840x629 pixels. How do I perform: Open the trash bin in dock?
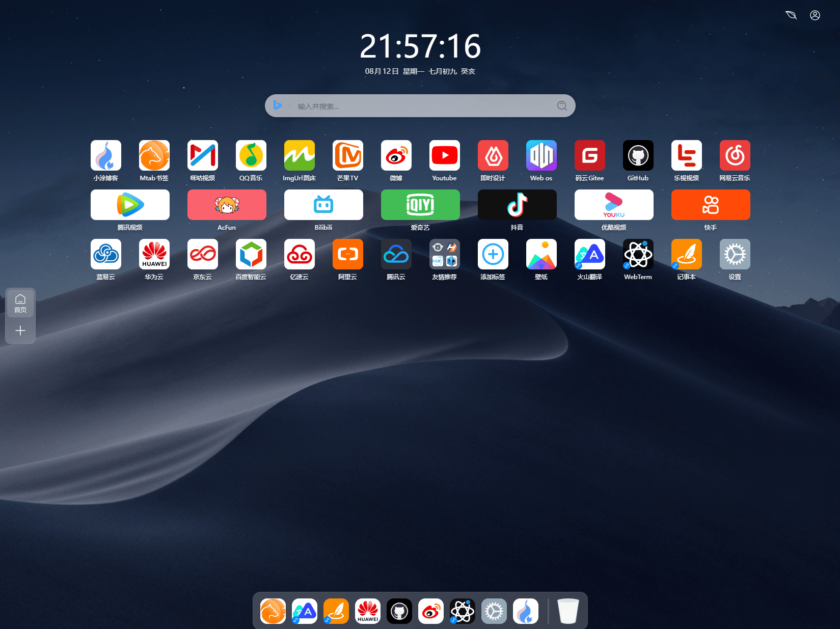coord(568,611)
